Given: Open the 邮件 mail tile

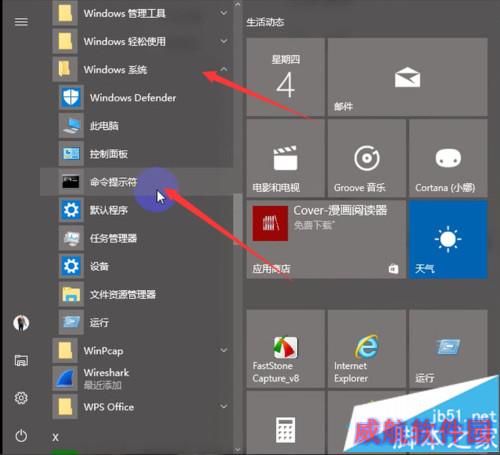Looking at the screenshot, I should tap(408, 77).
